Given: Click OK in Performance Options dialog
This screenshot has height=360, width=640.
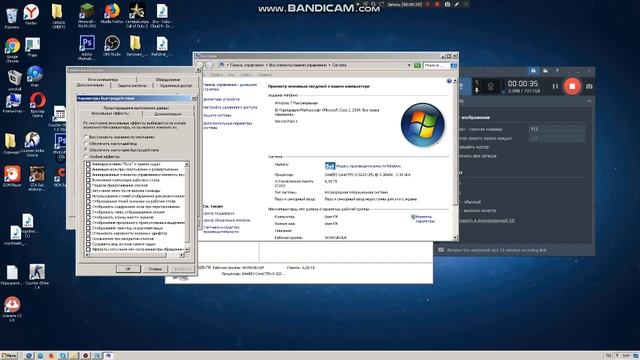Looking at the screenshot, I should [x=128, y=269].
